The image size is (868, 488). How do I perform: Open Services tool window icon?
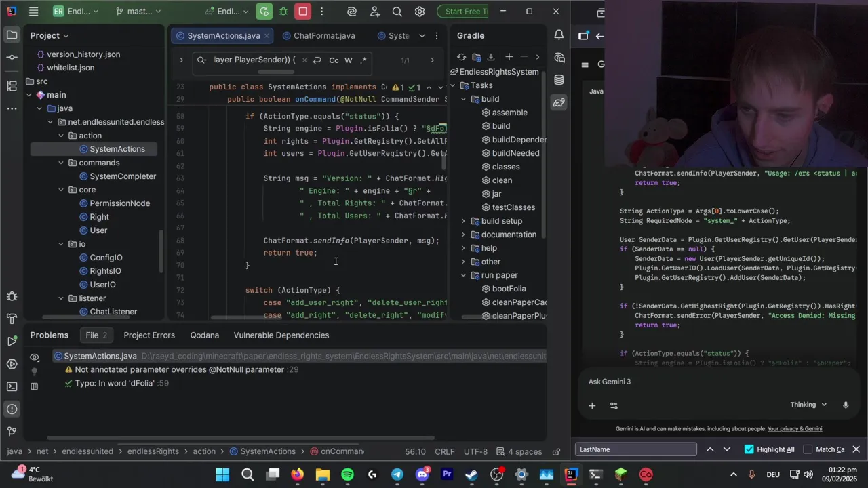pyautogui.click(x=12, y=364)
